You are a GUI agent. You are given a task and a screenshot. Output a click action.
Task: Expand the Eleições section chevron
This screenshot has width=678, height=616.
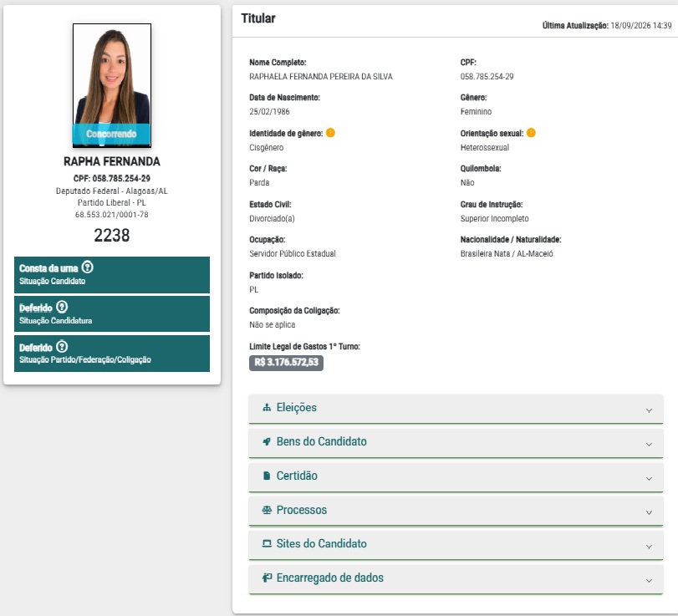649,410
